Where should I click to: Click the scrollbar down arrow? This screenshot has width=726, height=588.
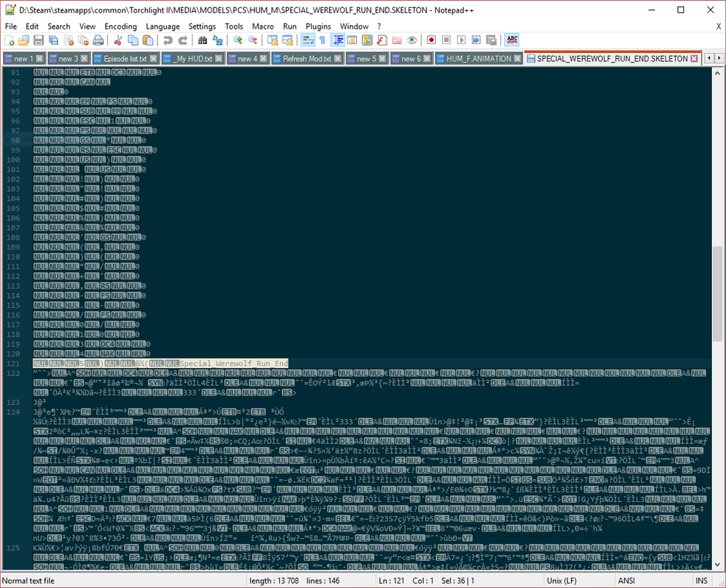[717, 564]
